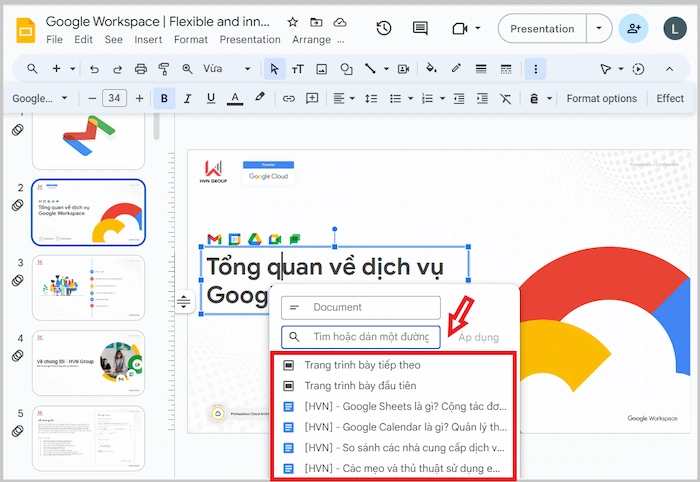Add a comment from toolbar
Viewport: 700px width, 482px height.
click(312, 98)
